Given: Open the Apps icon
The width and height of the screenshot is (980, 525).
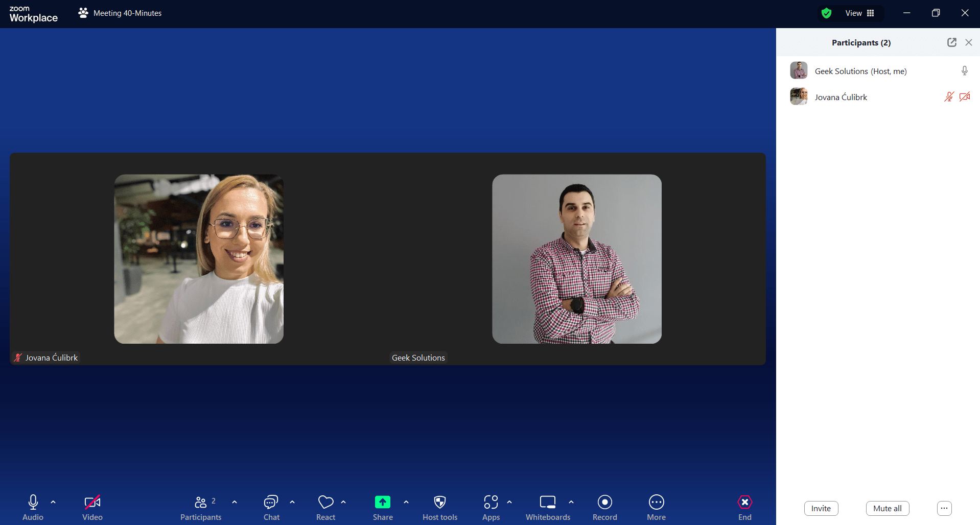Looking at the screenshot, I should (x=491, y=503).
